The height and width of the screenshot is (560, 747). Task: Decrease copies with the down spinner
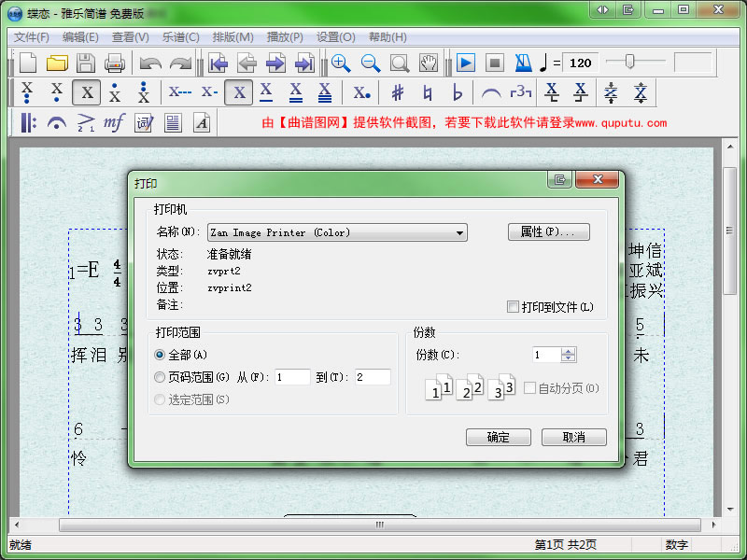click(569, 358)
